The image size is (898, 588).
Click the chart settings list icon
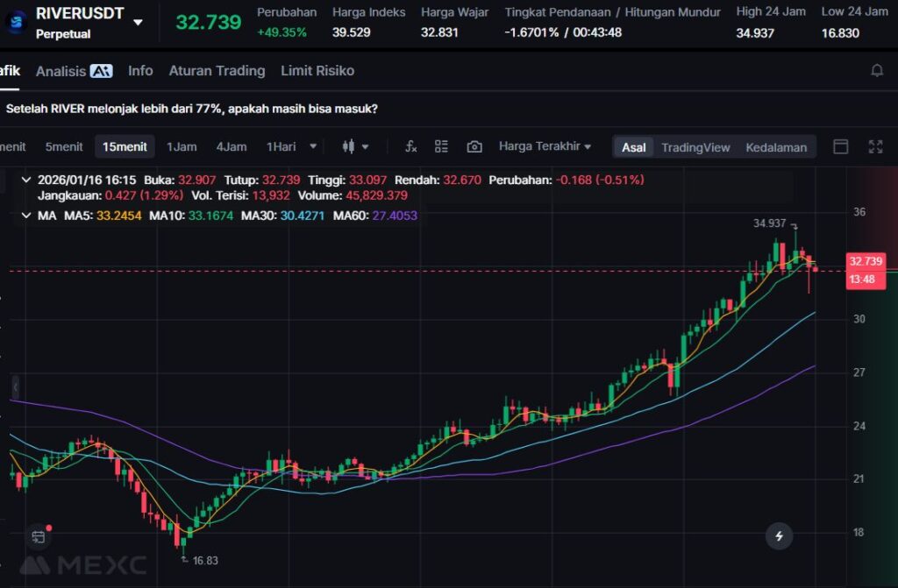coord(441,146)
